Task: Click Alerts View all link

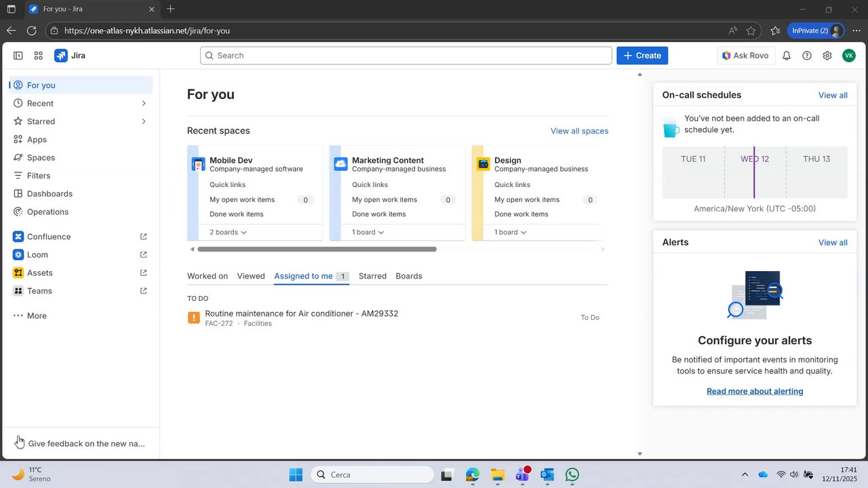Action: pos(833,242)
